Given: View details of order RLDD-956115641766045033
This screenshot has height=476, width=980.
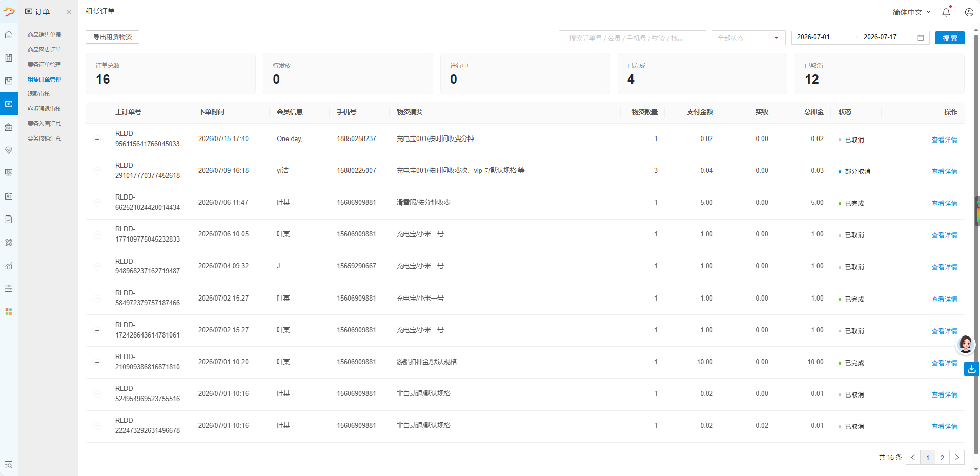Looking at the screenshot, I should coord(944,140).
